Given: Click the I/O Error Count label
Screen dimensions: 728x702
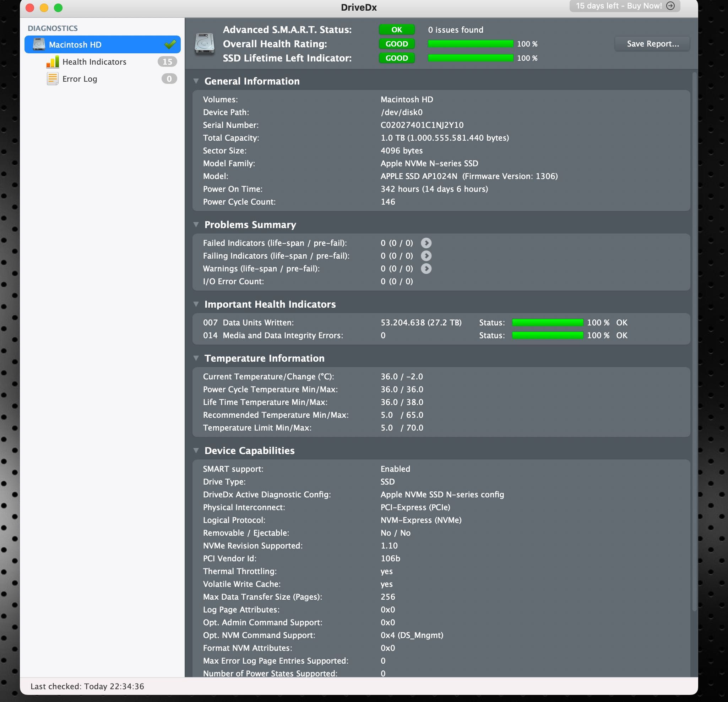Looking at the screenshot, I should pyautogui.click(x=233, y=281).
